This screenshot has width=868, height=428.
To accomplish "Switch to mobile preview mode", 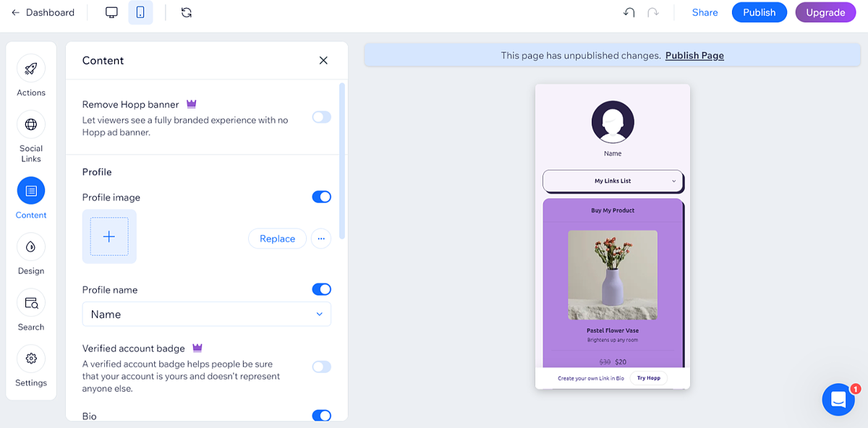I will [140, 12].
